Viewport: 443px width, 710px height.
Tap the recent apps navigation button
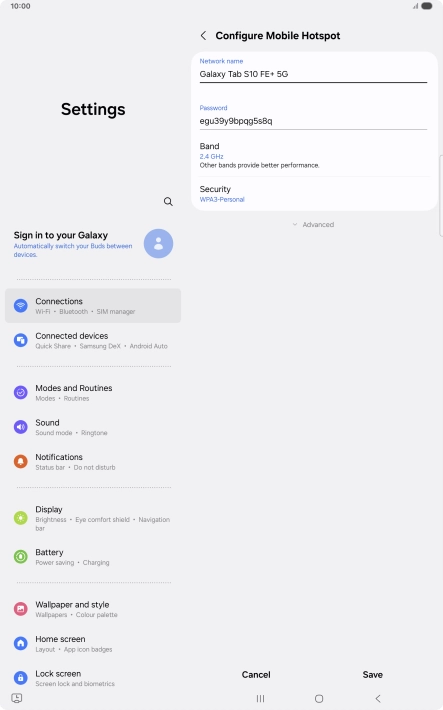[260, 699]
